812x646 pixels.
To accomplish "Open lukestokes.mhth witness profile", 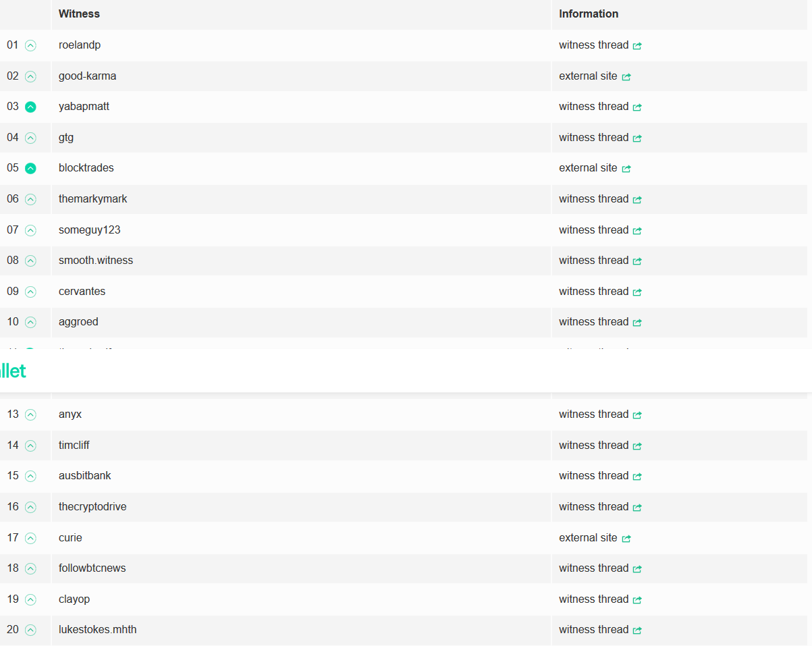I will pos(98,630).
